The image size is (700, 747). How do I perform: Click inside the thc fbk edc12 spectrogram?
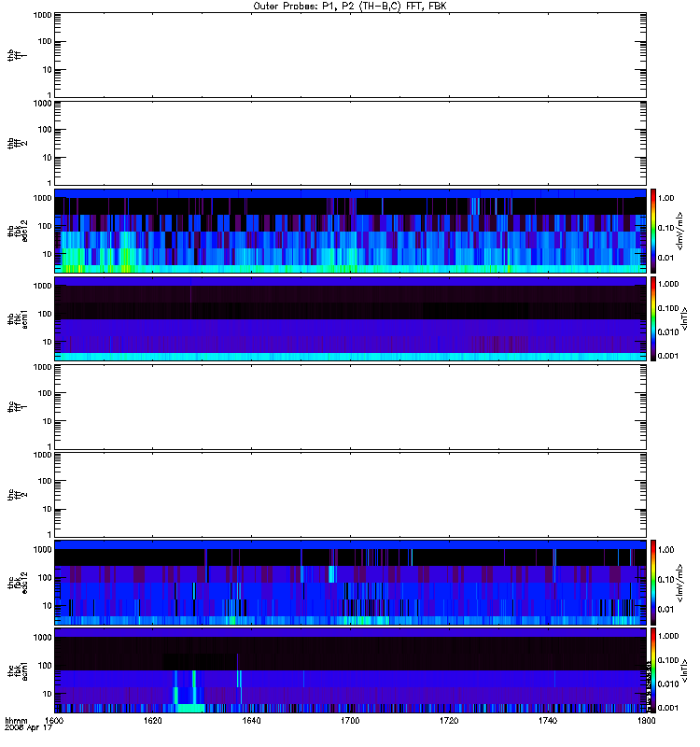tap(350, 582)
